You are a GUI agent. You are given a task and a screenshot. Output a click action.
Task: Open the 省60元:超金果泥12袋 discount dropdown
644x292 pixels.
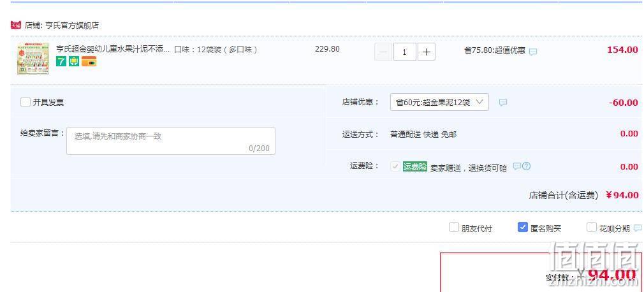pos(439,102)
